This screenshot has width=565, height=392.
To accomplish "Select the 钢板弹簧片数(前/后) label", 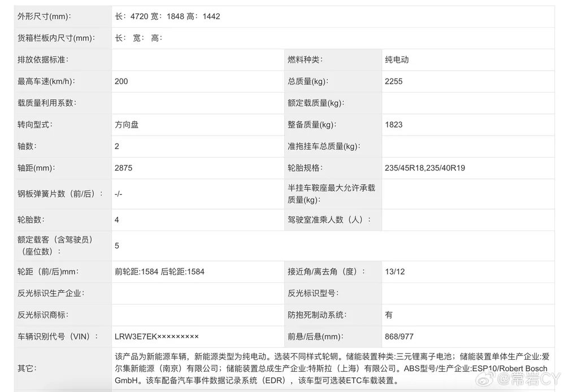I will click(x=60, y=194).
